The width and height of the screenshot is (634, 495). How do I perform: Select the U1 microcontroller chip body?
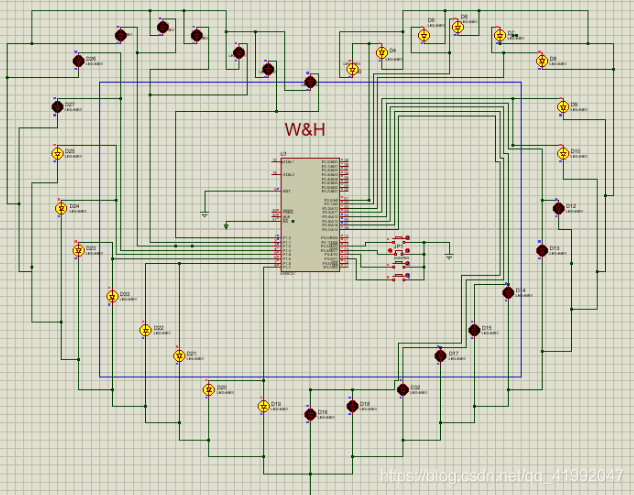pyautogui.click(x=310, y=215)
